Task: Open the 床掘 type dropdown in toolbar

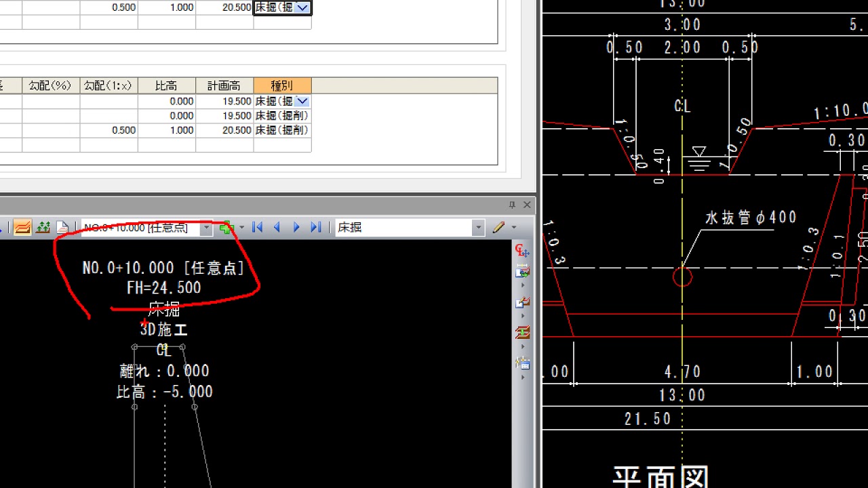Action: click(x=479, y=228)
